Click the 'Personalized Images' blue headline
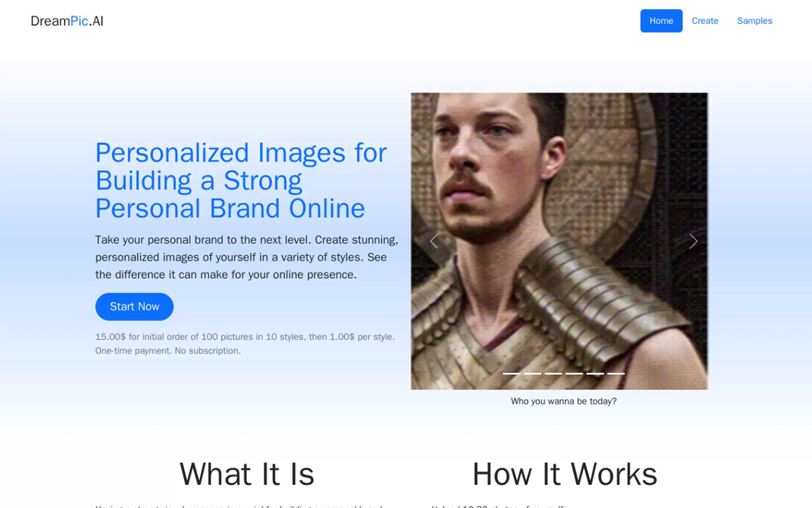Viewport: 812px width, 508px height. pos(241,180)
